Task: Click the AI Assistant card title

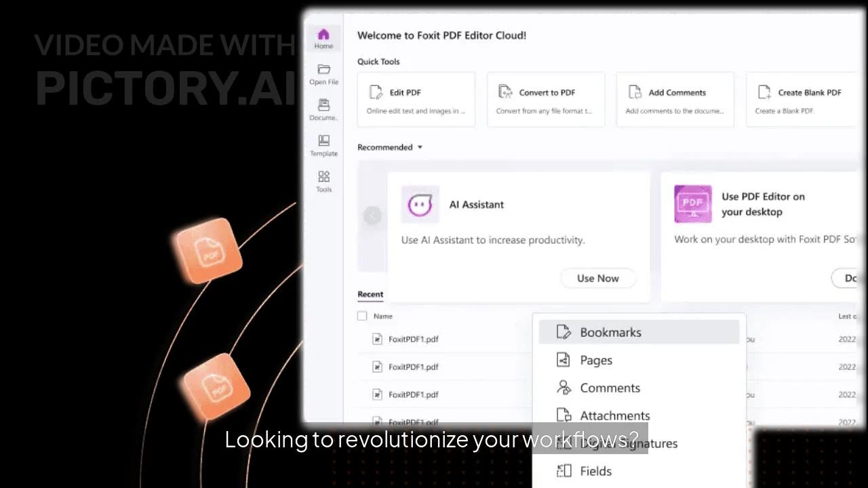Action: pyautogui.click(x=477, y=205)
